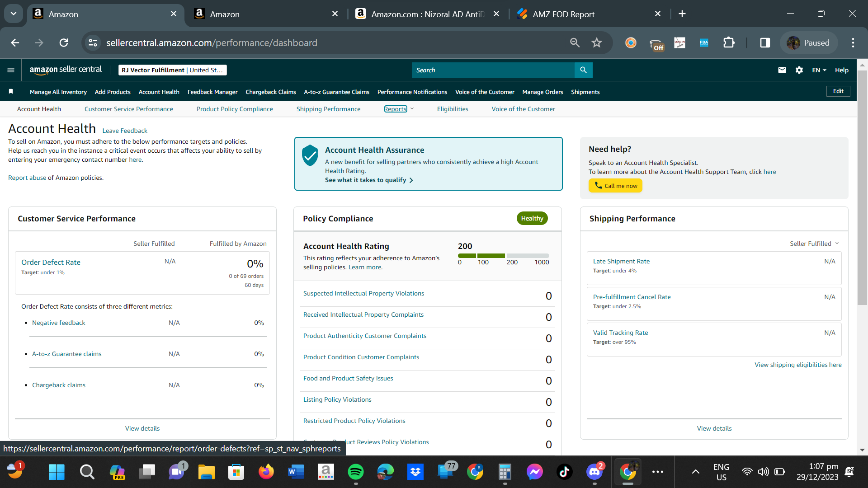The width and height of the screenshot is (868, 488).
Task: Open the Order Defect Rate link
Action: [51, 263]
